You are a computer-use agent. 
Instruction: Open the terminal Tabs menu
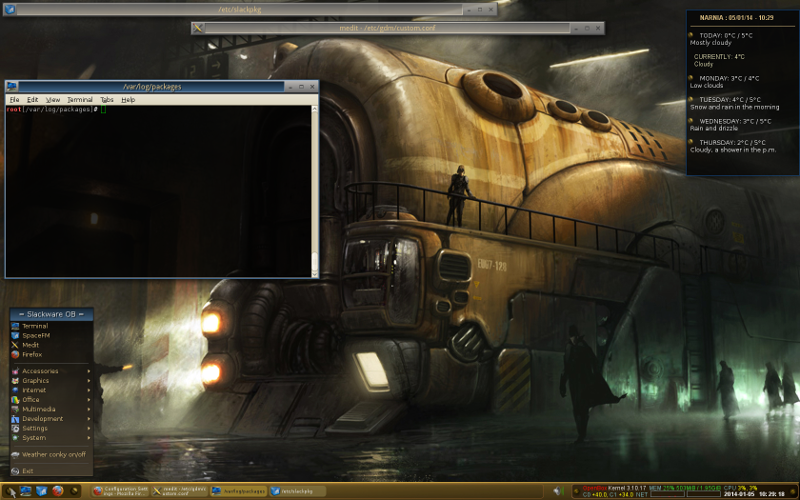[107, 99]
